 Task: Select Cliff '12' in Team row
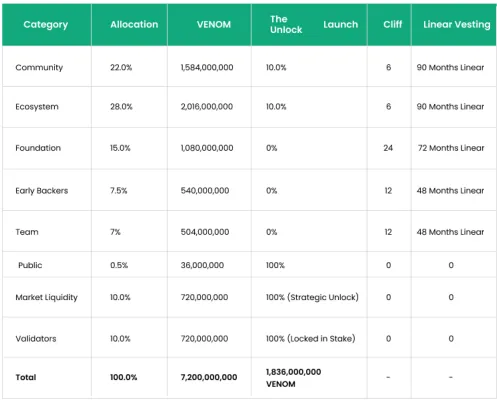coord(388,232)
